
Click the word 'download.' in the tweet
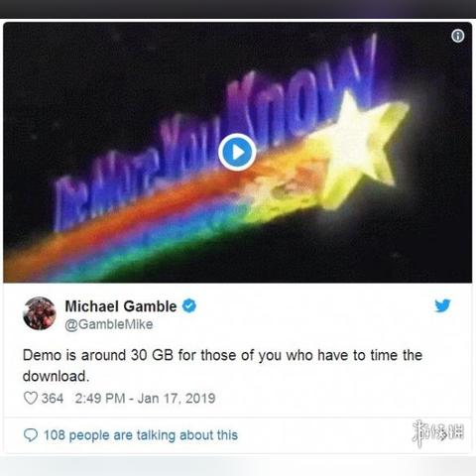(x=56, y=377)
